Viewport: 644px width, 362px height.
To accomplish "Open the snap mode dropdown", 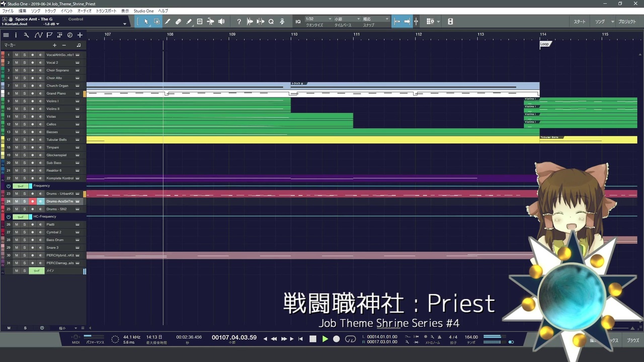I will [375, 19].
